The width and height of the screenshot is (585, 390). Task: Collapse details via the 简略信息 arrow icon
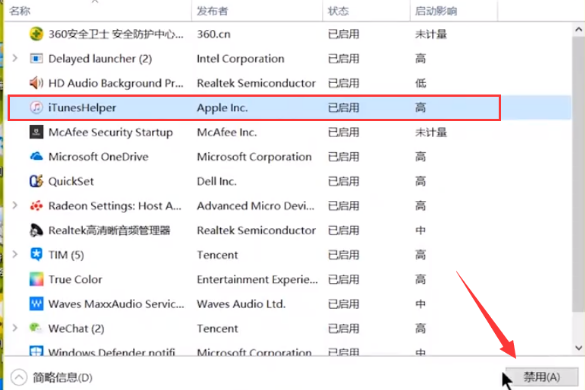[x=19, y=377]
